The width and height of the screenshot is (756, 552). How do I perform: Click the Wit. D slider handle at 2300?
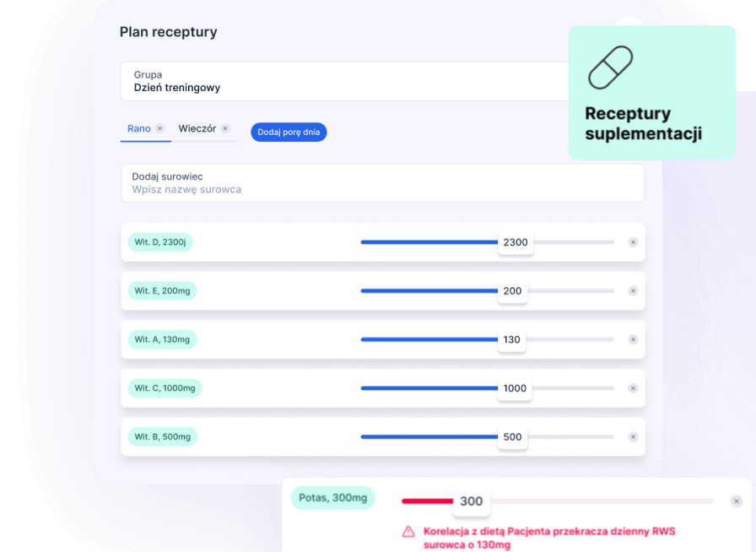point(515,242)
